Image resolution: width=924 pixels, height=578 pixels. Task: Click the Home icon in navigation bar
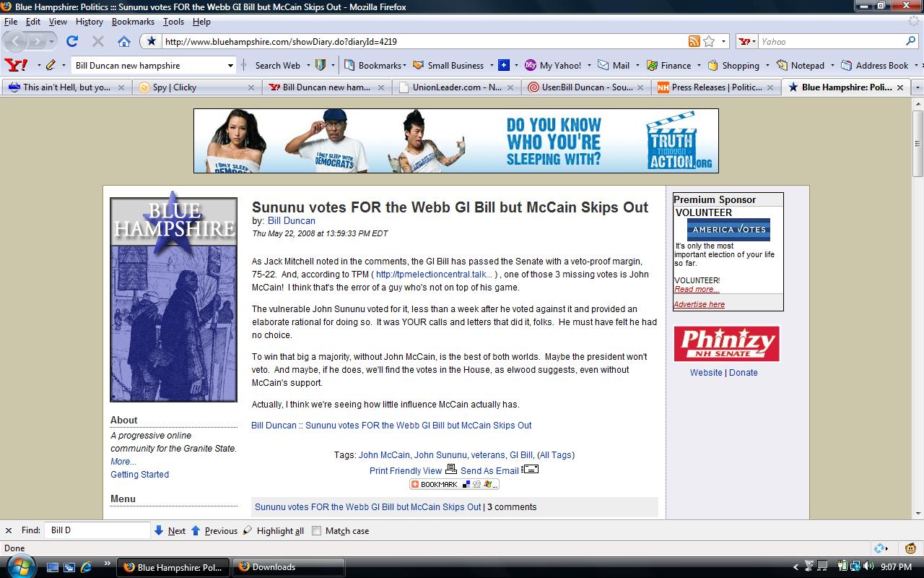[124, 41]
